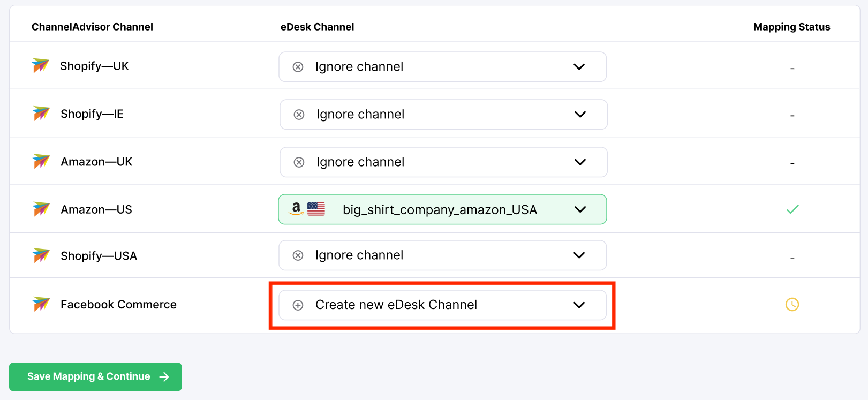Image resolution: width=868 pixels, height=400 pixels.
Task: Click the Amazon—UK channel name
Action: [x=96, y=162]
